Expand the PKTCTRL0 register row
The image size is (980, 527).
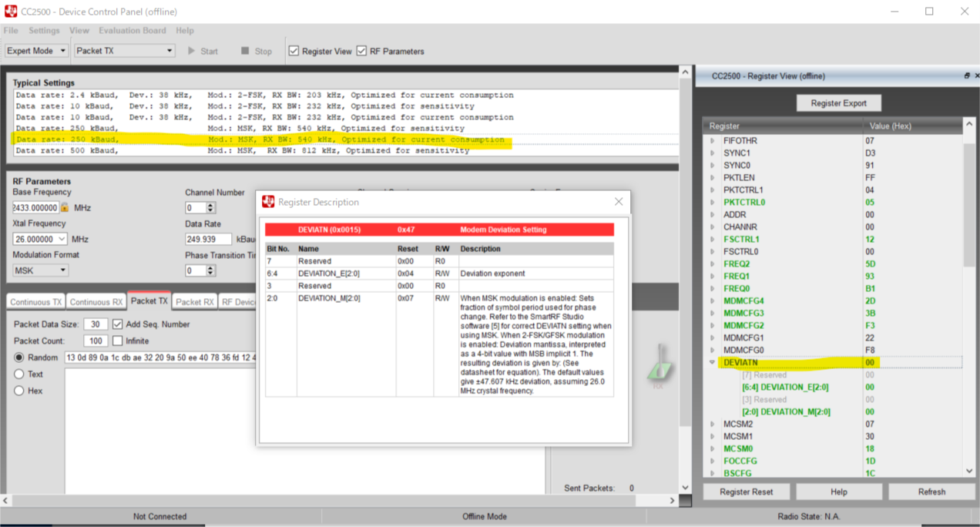713,203
